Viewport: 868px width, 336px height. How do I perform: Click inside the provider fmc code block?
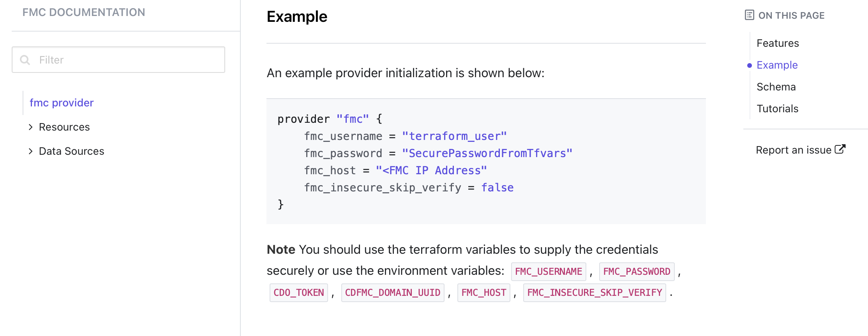point(486,161)
